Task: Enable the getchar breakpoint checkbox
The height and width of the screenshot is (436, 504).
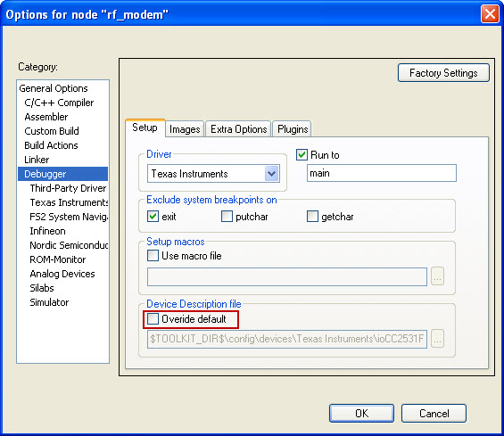Action: coord(312,217)
